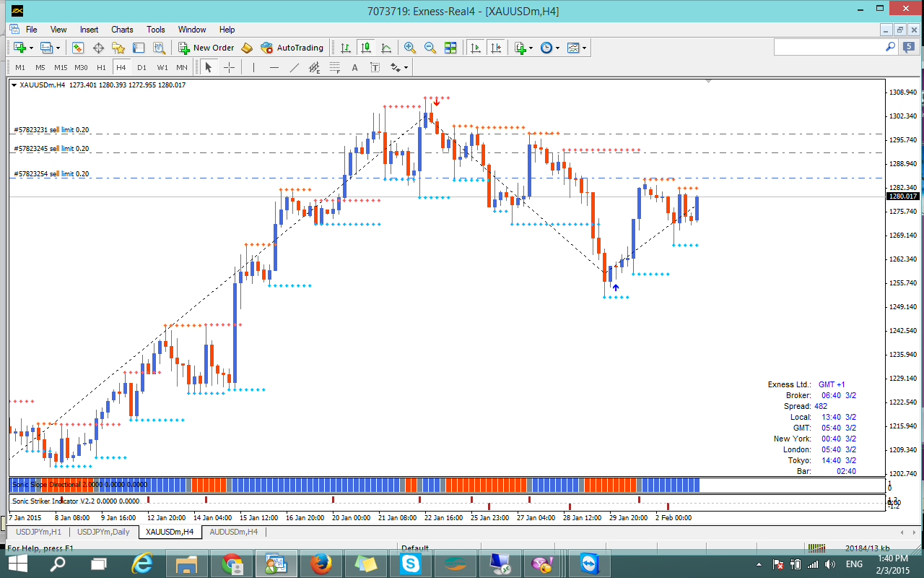The height and width of the screenshot is (578, 924).
Task: Zoom in on the chart
Action: tap(410, 48)
